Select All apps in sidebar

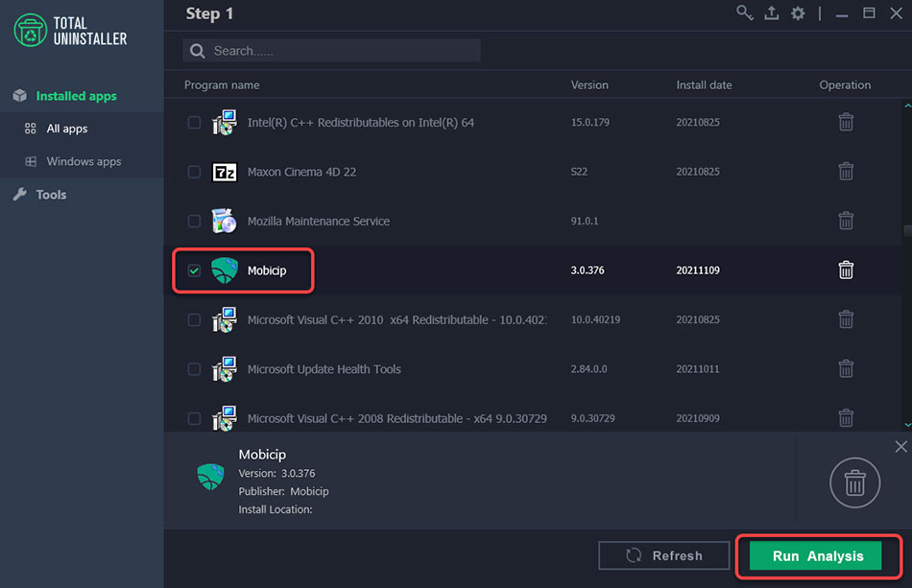click(x=67, y=129)
